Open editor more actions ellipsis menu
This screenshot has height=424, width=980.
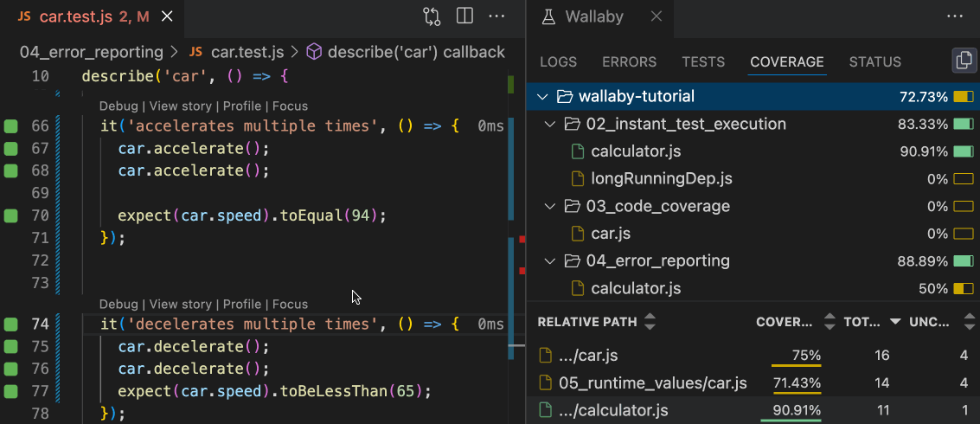pos(497,16)
